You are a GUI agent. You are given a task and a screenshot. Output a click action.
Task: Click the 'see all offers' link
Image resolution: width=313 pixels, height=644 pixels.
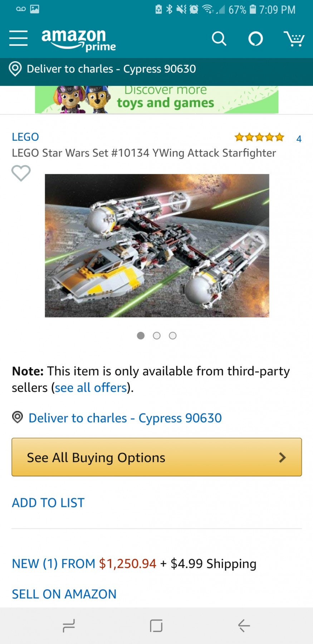coord(91,388)
